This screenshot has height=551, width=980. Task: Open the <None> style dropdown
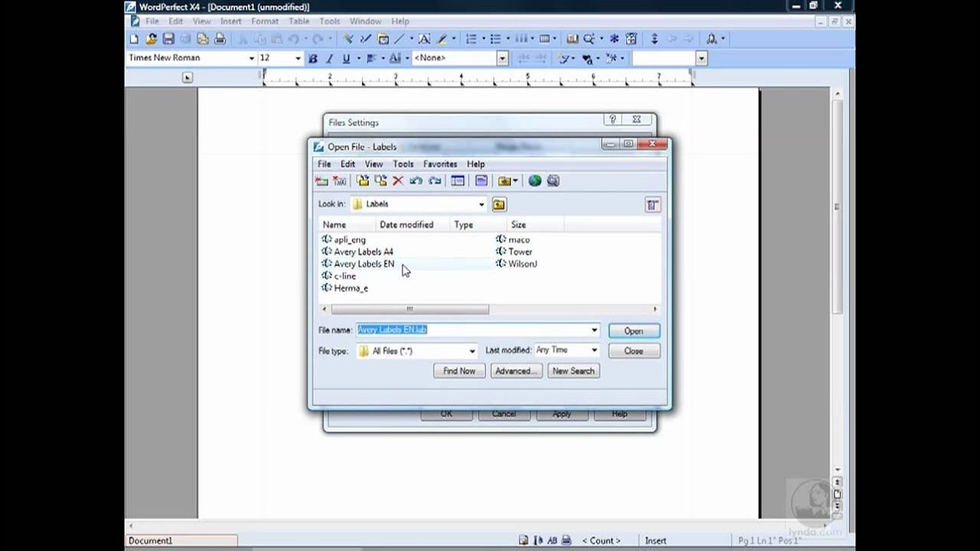pos(502,58)
